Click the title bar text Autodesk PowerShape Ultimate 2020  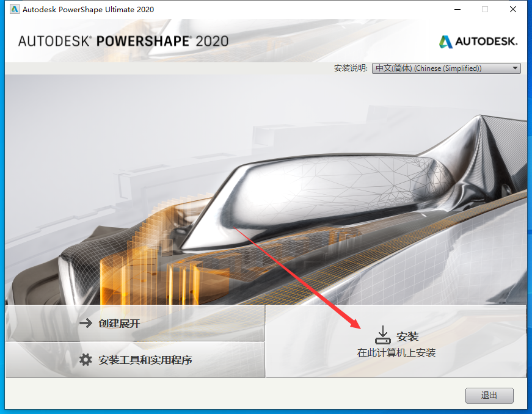[89, 10]
